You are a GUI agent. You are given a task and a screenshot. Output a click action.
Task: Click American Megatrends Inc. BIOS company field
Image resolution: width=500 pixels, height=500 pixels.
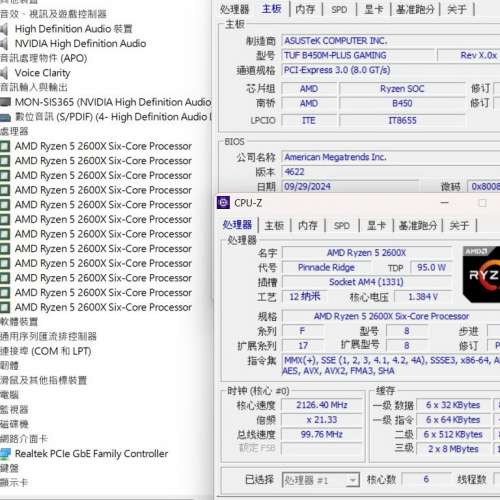pyautogui.click(x=391, y=157)
